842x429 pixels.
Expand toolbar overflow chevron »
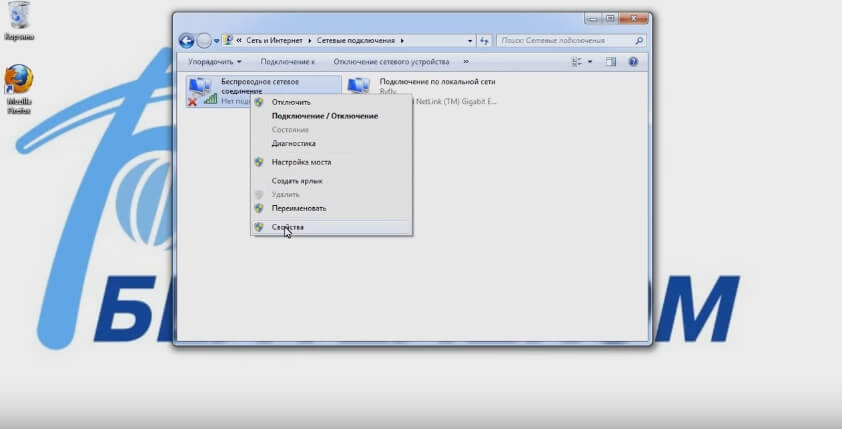[x=466, y=62]
